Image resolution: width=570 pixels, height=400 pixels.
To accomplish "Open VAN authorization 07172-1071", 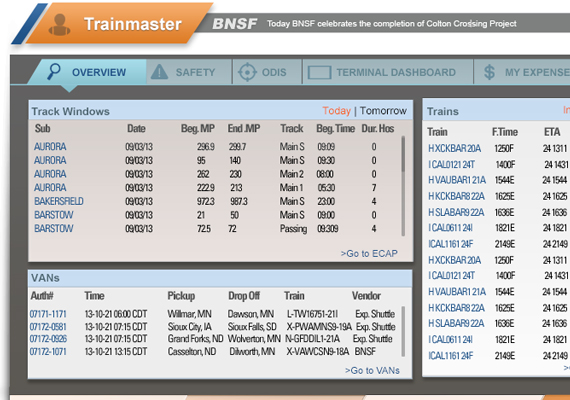I will tap(48, 352).
